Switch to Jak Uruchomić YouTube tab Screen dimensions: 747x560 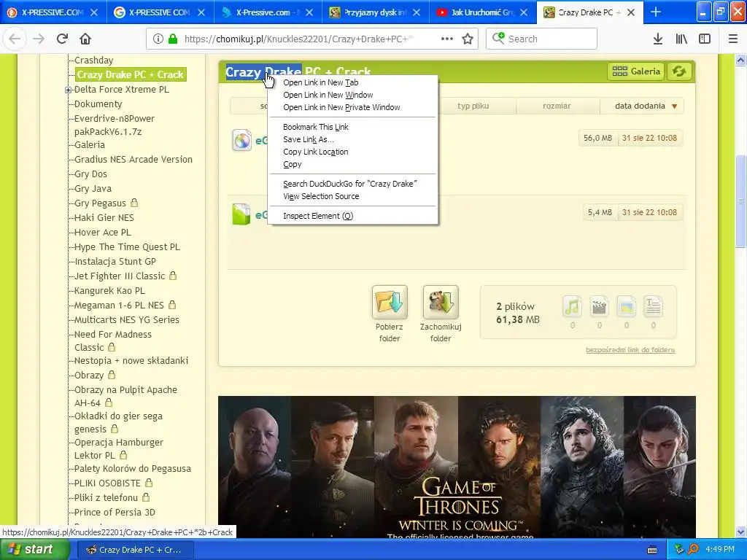481,12
